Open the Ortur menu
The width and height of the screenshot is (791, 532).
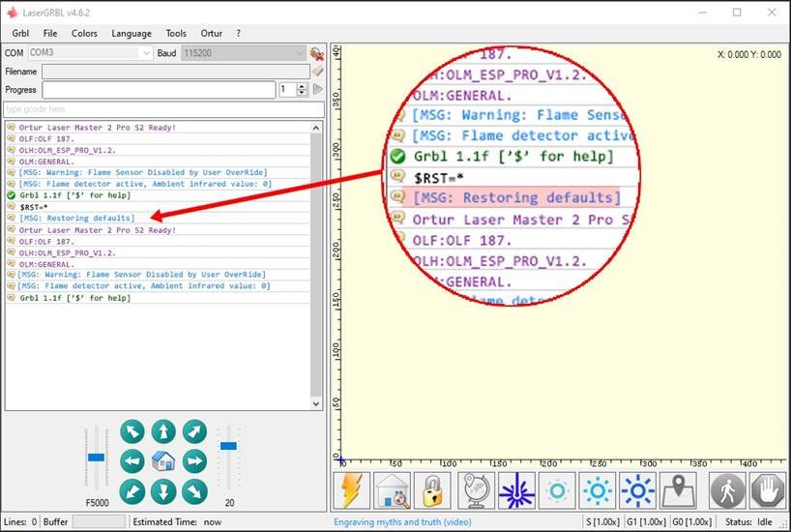211,33
